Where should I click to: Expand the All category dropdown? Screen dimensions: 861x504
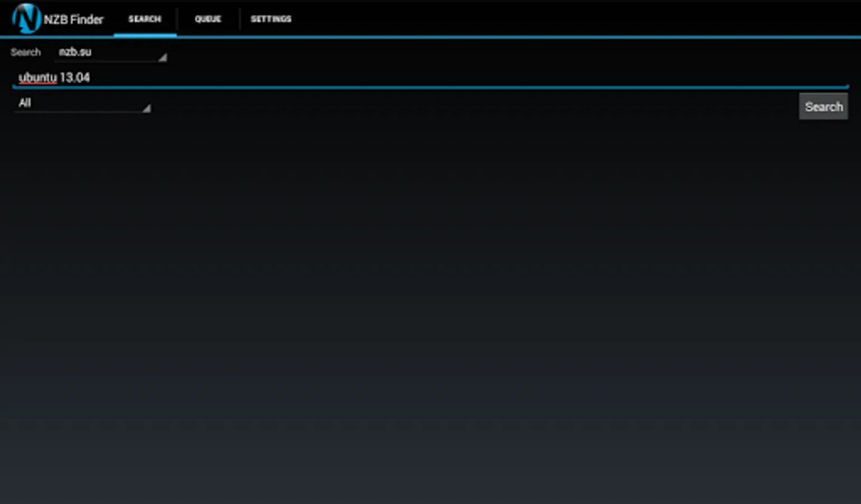pyautogui.click(x=82, y=103)
